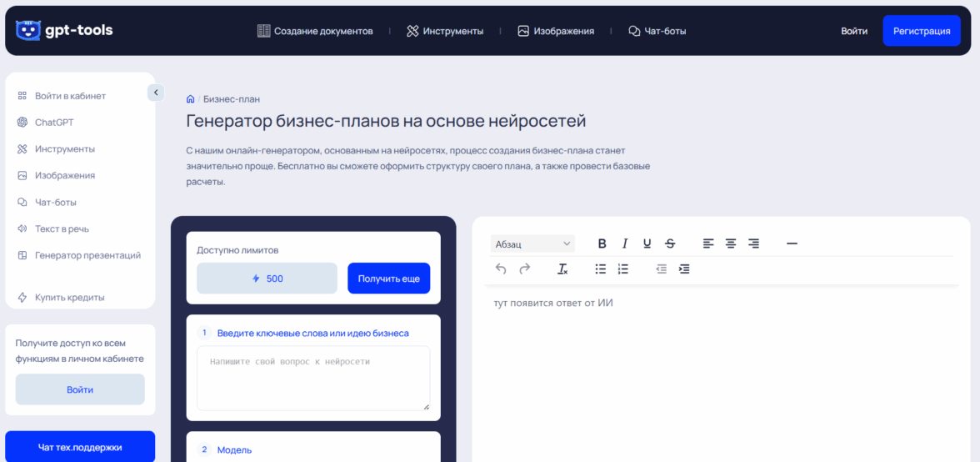
Task: Open the Абзац paragraph style dropdown
Action: tap(533, 244)
